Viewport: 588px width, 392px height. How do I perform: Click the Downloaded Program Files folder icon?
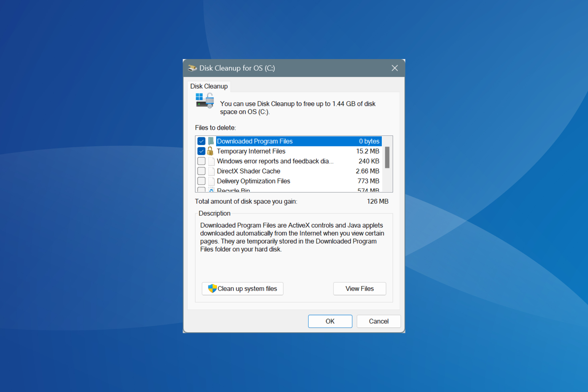click(211, 141)
